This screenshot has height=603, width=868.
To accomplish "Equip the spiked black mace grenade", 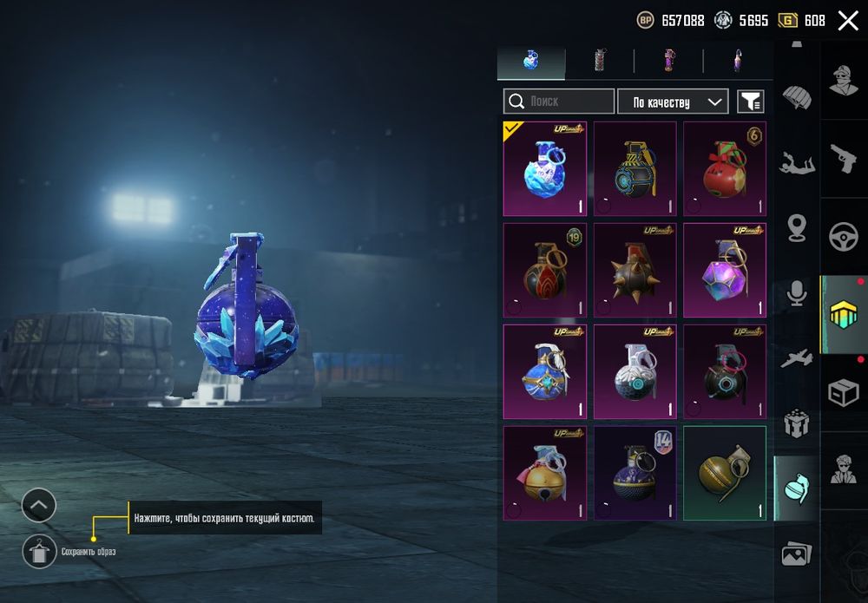I will [x=635, y=270].
